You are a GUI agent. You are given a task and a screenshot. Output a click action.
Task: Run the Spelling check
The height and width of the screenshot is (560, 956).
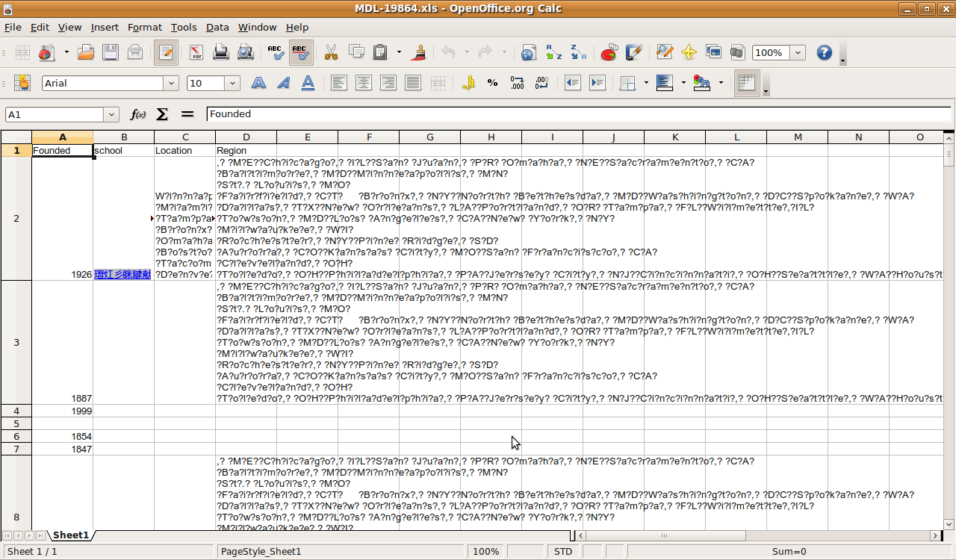276,52
